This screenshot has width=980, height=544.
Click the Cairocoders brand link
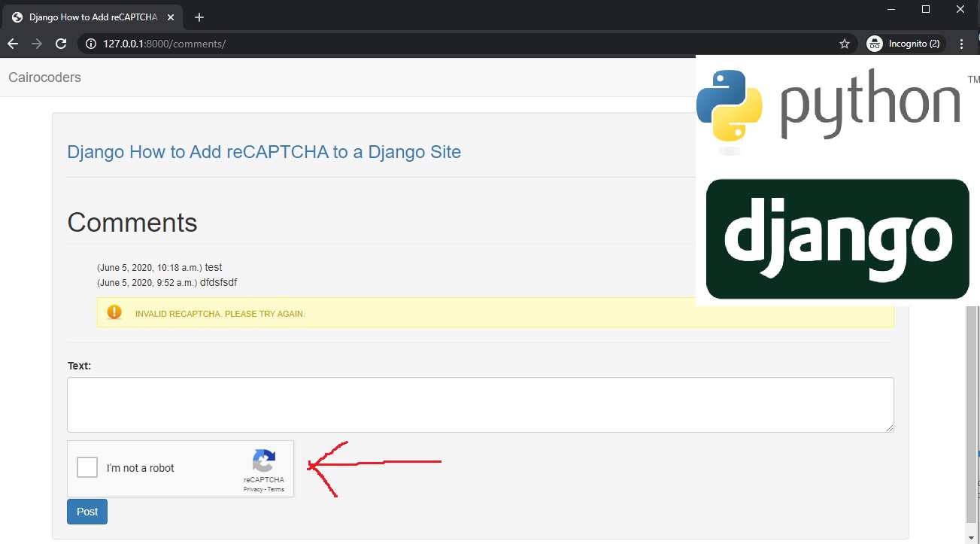click(x=44, y=77)
